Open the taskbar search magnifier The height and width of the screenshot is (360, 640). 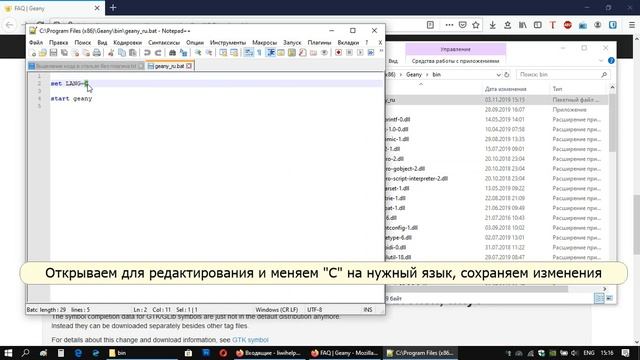click(x=25, y=353)
